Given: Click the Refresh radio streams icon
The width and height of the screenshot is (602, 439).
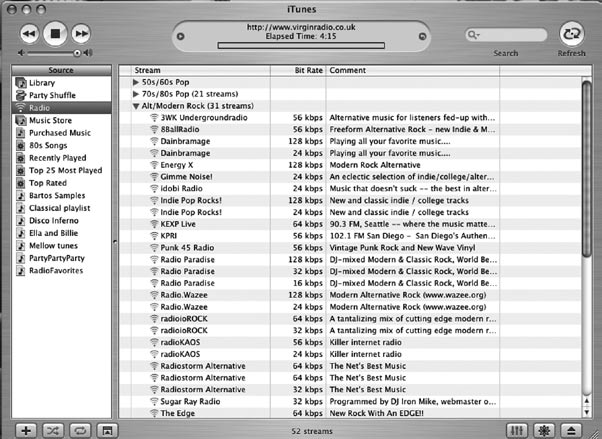Looking at the screenshot, I should click(573, 33).
